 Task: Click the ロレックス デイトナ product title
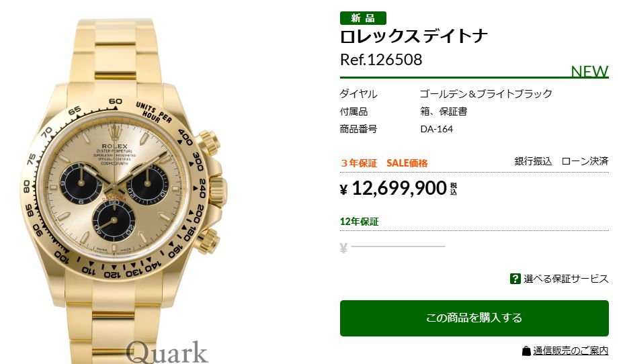point(413,36)
